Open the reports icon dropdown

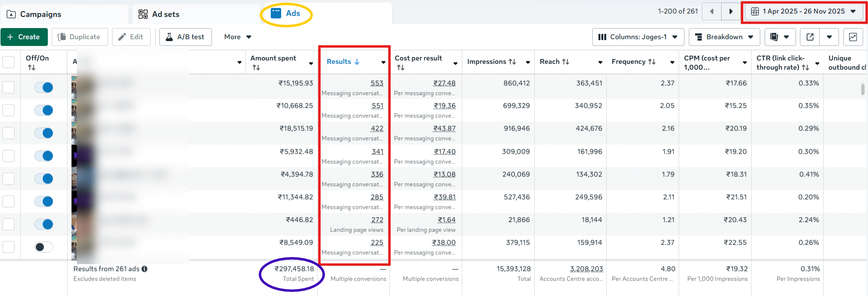tap(780, 37)
